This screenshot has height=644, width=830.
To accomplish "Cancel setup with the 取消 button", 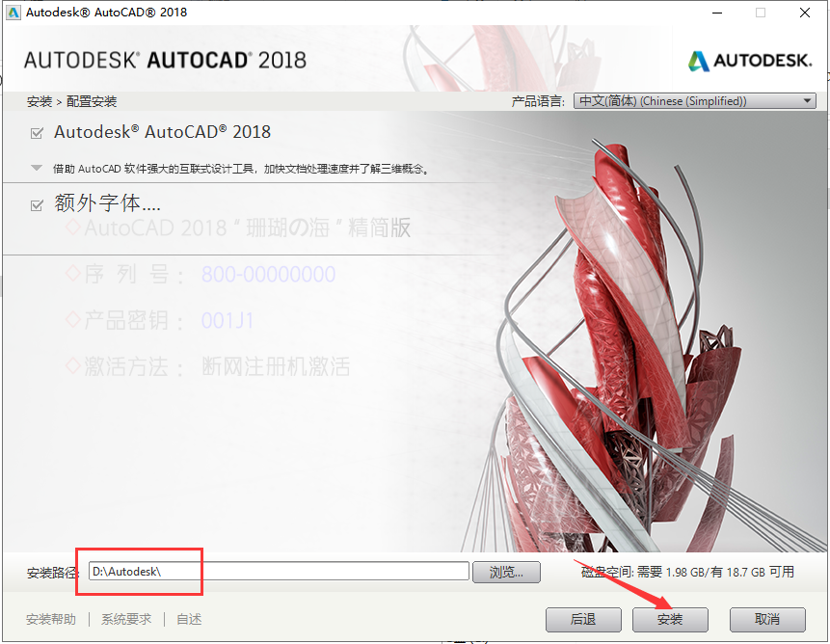I will point(767,619).
